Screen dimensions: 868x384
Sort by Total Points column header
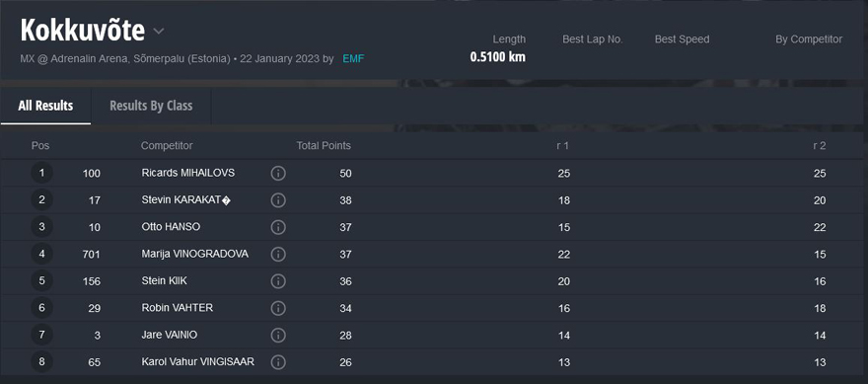point(324,146)
